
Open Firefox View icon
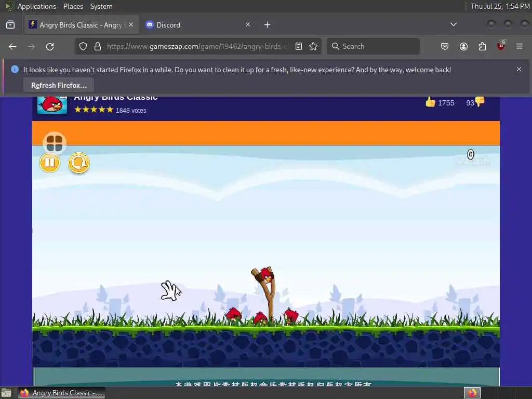coord(10,25)
